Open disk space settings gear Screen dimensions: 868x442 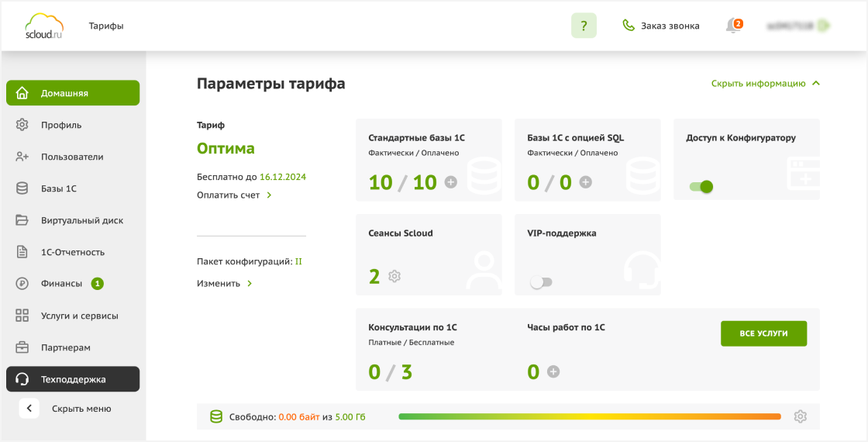point(800,416)
